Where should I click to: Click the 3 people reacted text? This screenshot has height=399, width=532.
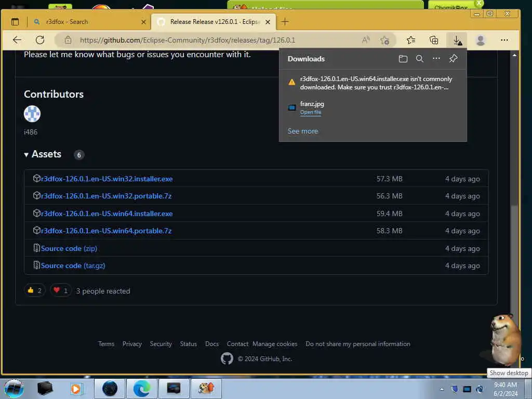103,291
